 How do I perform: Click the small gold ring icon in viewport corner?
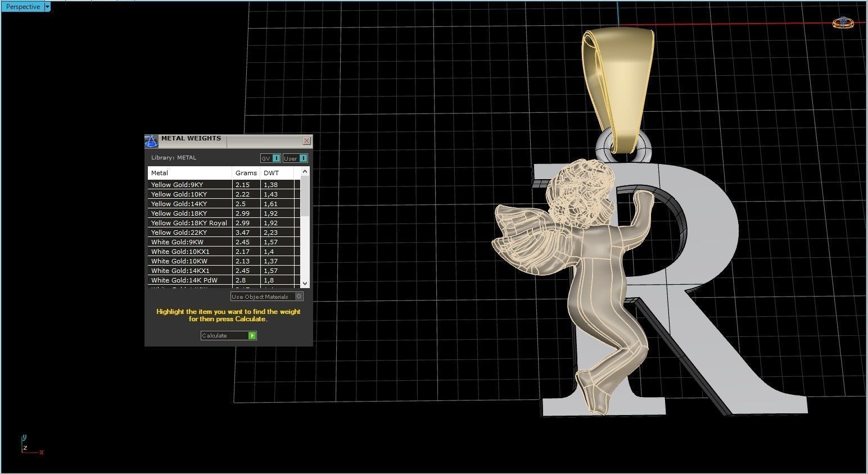[843, 23]
